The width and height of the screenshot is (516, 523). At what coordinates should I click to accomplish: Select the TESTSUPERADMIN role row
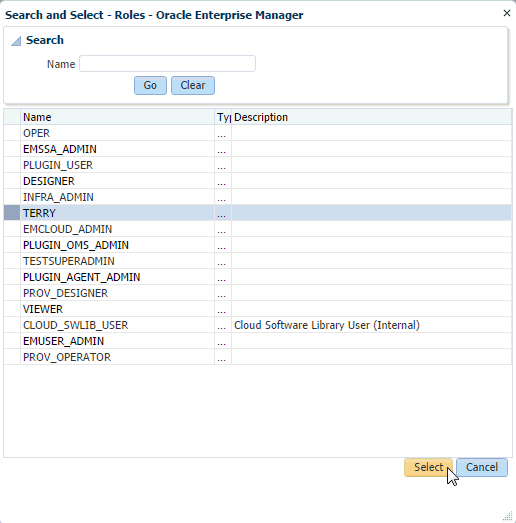tap(257, 261)
